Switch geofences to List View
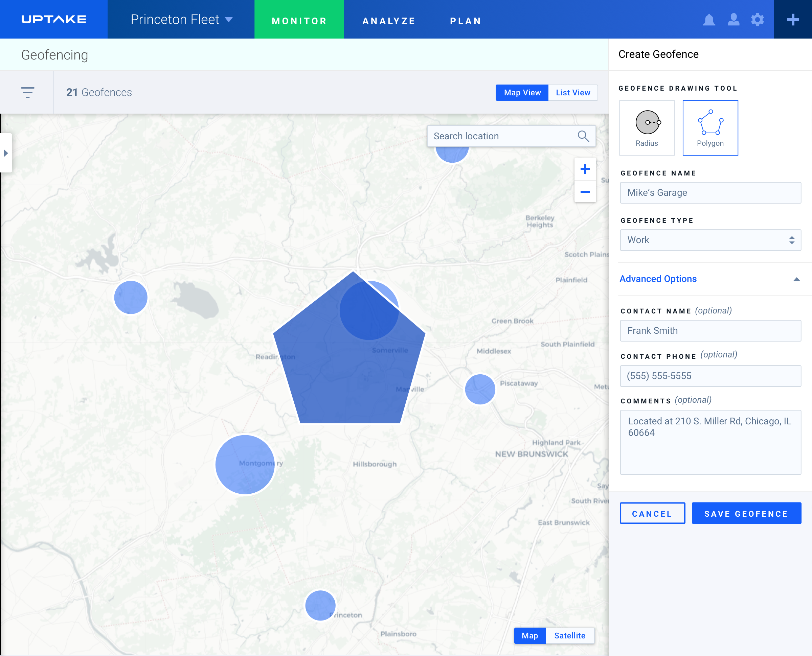The height and width of the screenshot is (656, 812). (x=573, y=93)
